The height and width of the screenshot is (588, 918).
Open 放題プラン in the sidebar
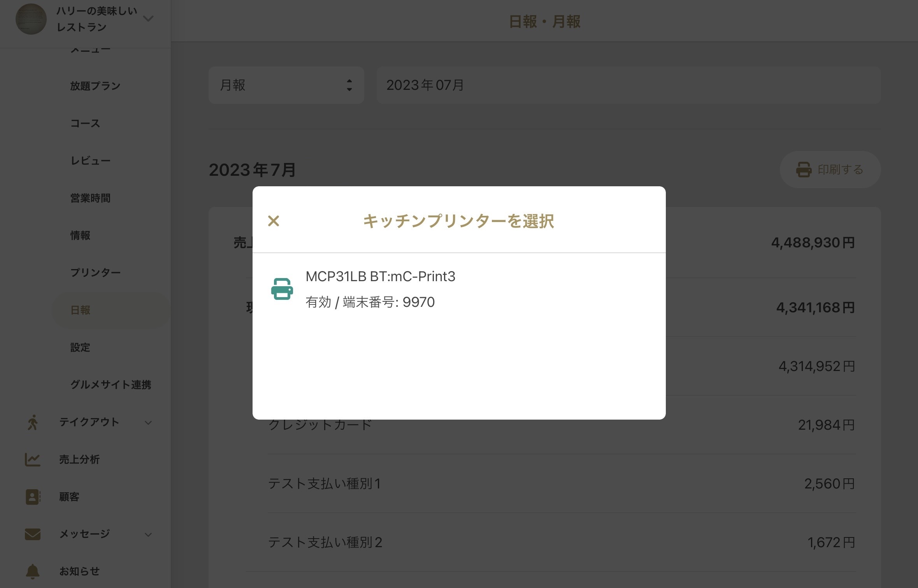click(95, 86)
